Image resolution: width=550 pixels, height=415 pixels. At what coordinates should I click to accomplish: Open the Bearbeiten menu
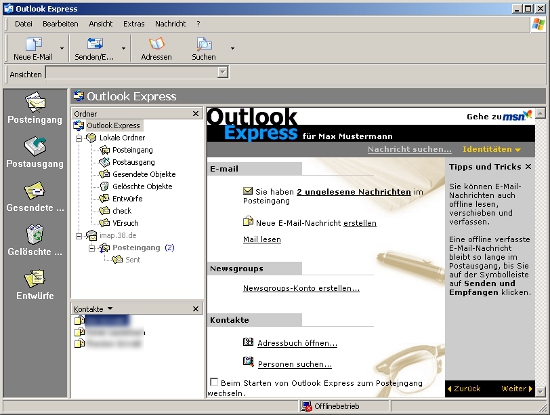click(60, 24)
